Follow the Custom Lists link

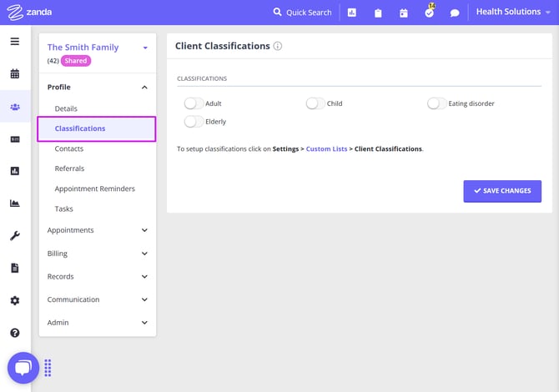click(x=326, y=149)
